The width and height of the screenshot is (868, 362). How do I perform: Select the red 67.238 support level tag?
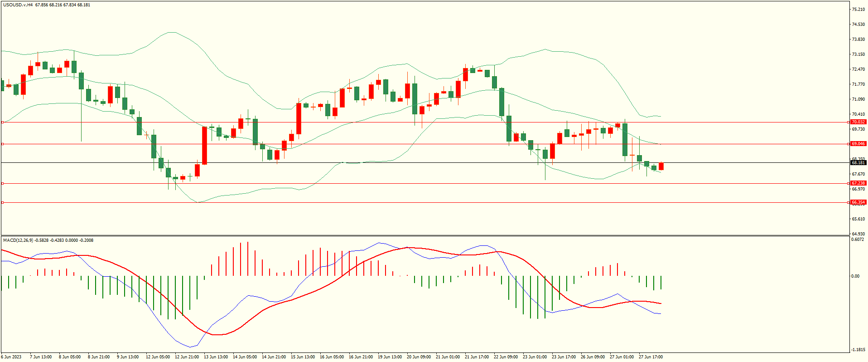858,183
